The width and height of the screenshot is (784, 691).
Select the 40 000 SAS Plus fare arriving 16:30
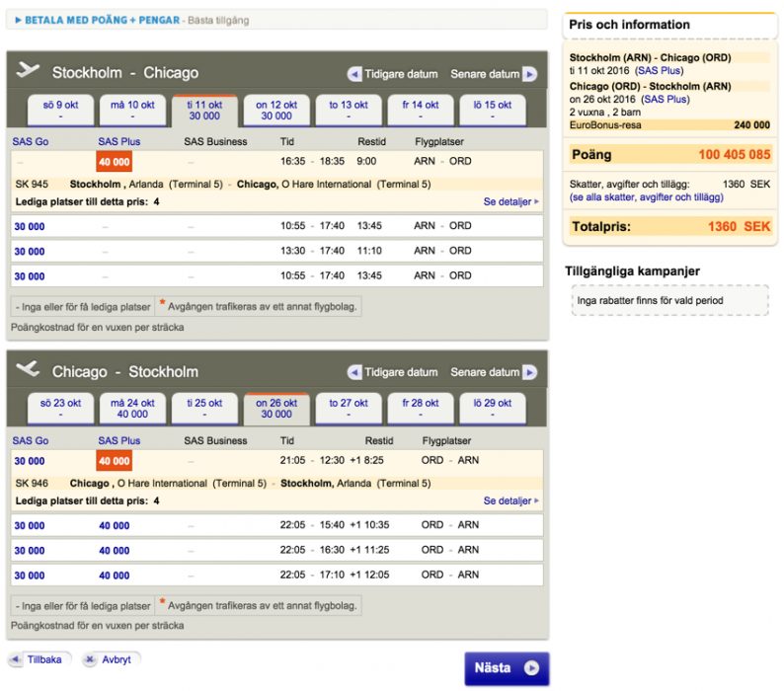[x=114, y=550]
